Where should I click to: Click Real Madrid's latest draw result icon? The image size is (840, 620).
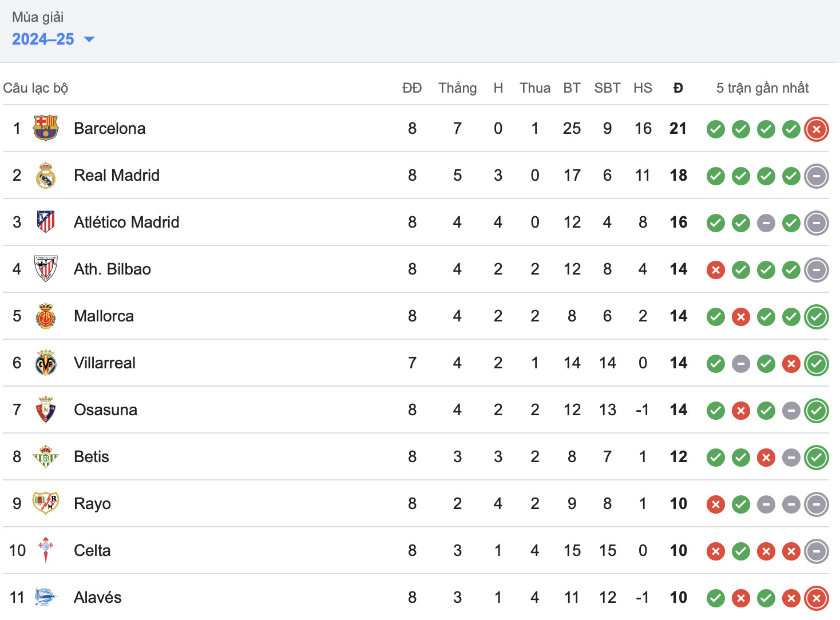click(817, 176)
